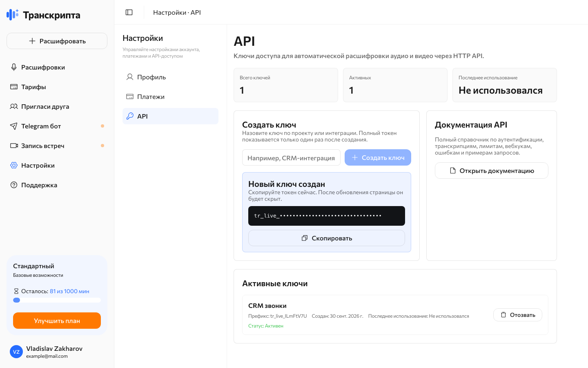Click the Транскрипта logo icon
The image size is (588, 368).
coord(13,15)
